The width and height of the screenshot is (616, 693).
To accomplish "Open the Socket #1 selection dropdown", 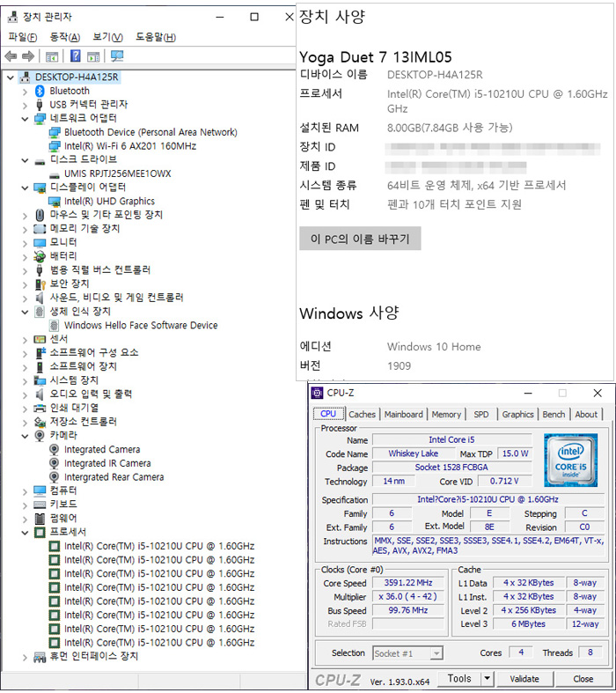I will [436, 652].
